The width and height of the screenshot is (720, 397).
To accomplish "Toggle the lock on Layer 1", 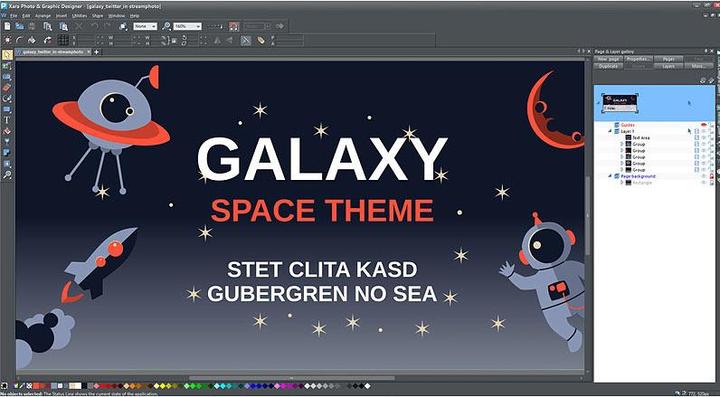I will [711, 131].
